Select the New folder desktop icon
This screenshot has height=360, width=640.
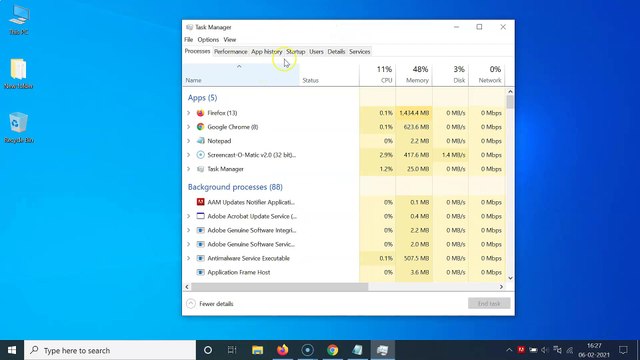point(19,74)
